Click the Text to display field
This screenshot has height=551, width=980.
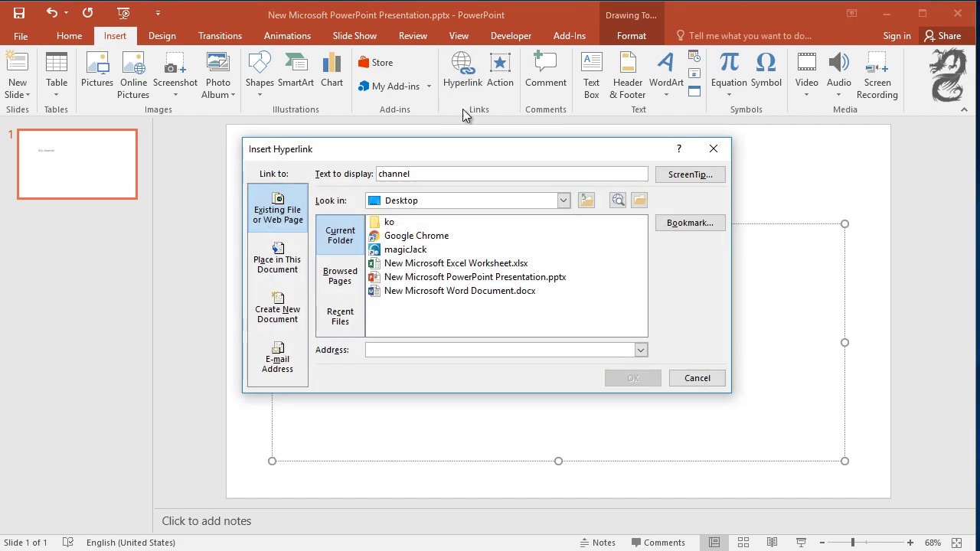click(511, 174)
